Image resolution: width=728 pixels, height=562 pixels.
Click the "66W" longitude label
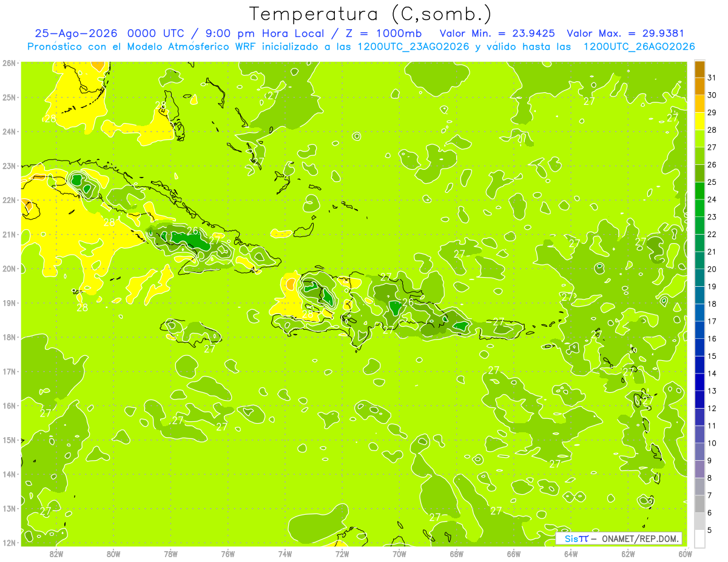point(514,554)
